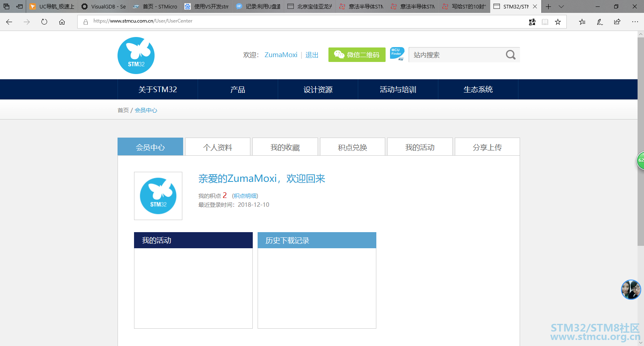The height and width of the screenshot is (346, 644).
Task: Click the Share page icon
Action: 617,22
